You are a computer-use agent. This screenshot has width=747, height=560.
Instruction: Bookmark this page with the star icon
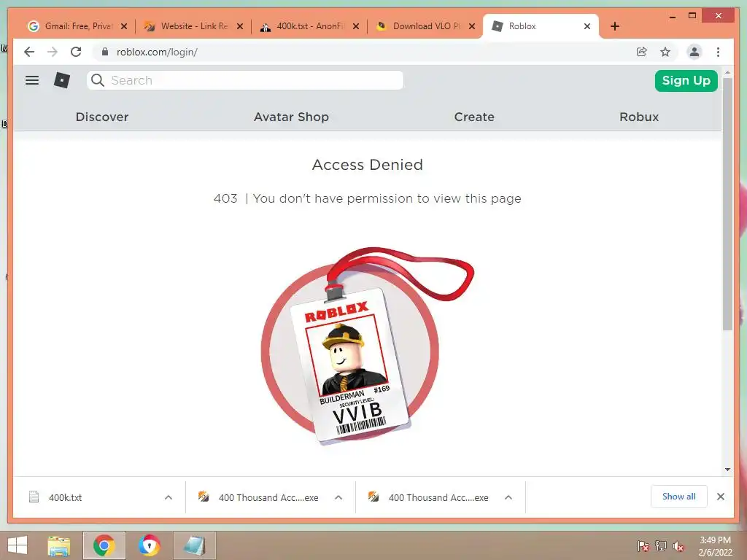tap(665, 52)
